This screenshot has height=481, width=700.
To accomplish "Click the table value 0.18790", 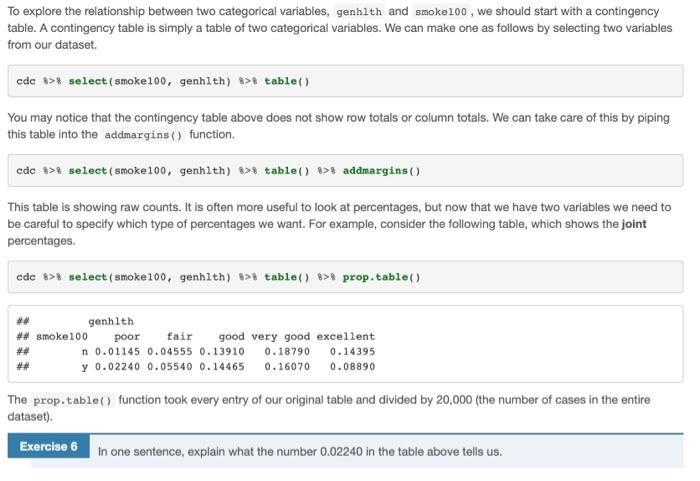I will 287,351.
